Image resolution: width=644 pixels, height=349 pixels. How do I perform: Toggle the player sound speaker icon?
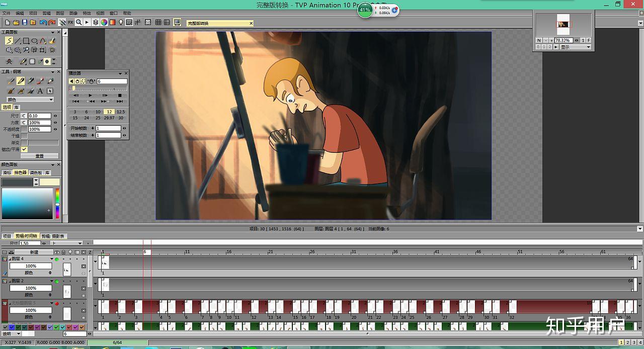[71, 81]
